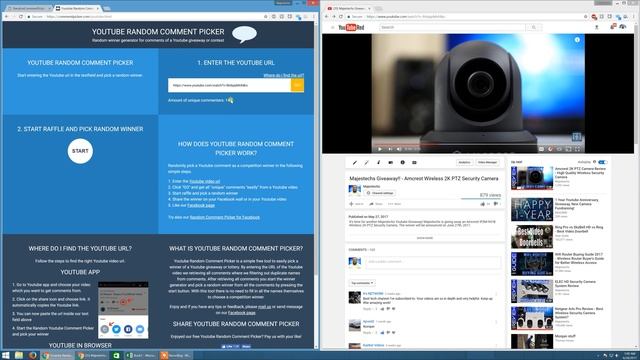Open the YouTube hamburger guide menu
The image size is (640, 360).
(332, 27)
